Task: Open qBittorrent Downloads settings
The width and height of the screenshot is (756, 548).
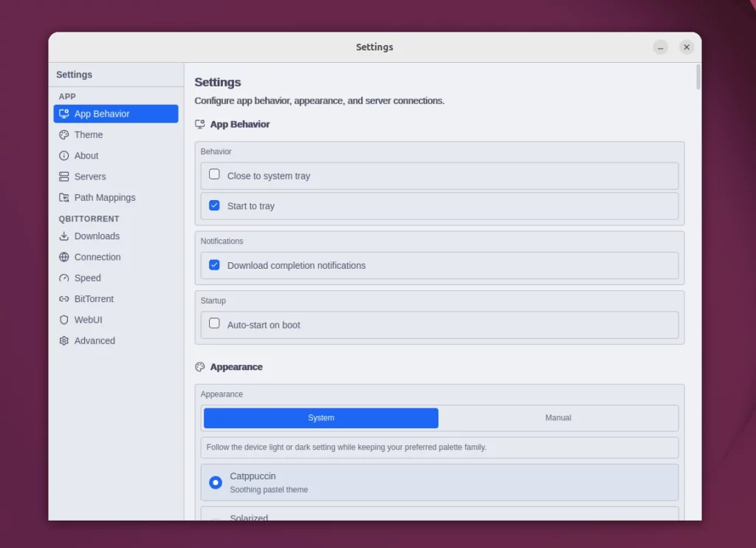Action: pos(116,236)
